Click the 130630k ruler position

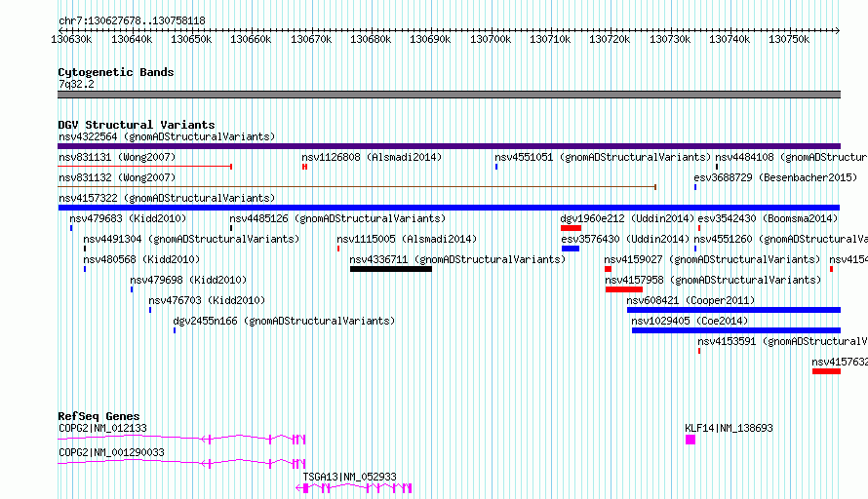point(71,39)
